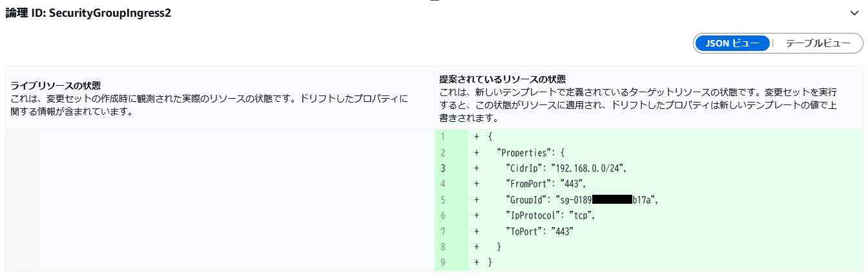Select line number 9 in the diff
The image size is (868, 276).
[443, 262]
